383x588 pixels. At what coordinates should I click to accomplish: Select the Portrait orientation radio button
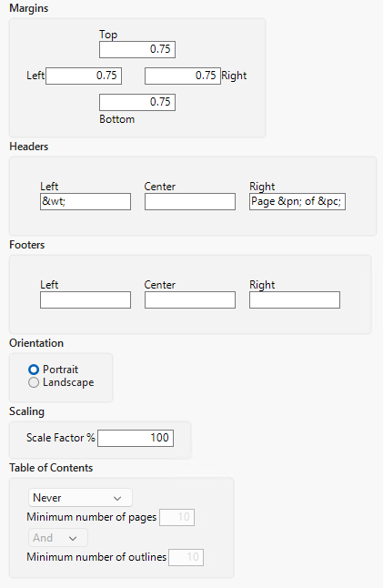coord(34,370)
